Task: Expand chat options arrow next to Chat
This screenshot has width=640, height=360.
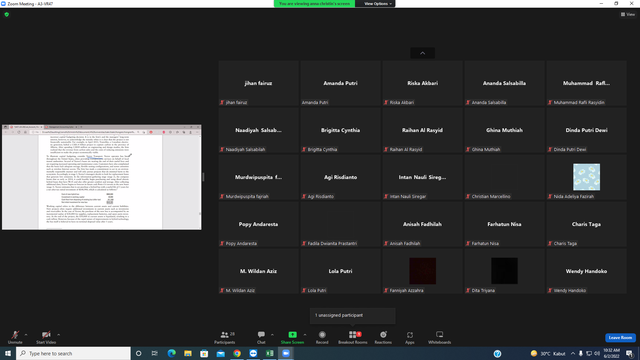Action: pos(272,335)
